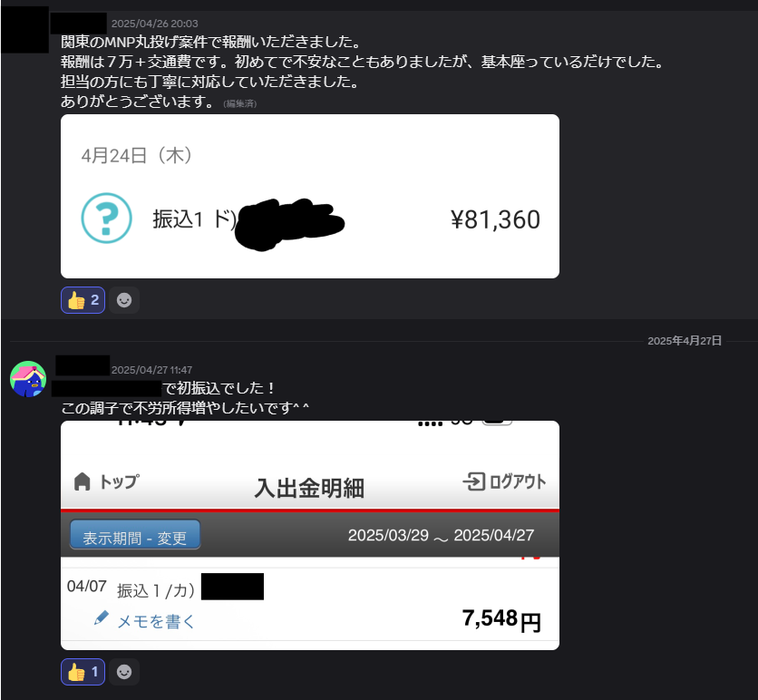This screenshot has height=700, width=758.
Task: Click the 表示期間 - 変更 button
Action: point(135,535)
